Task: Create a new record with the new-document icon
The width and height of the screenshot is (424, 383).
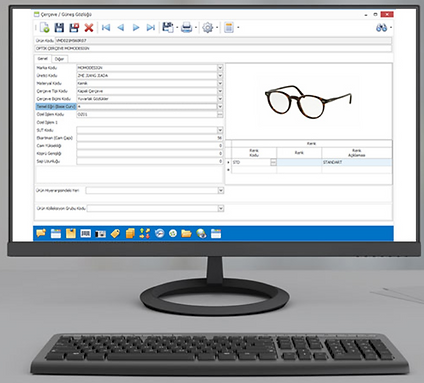Action: click(x=45, y=27)
